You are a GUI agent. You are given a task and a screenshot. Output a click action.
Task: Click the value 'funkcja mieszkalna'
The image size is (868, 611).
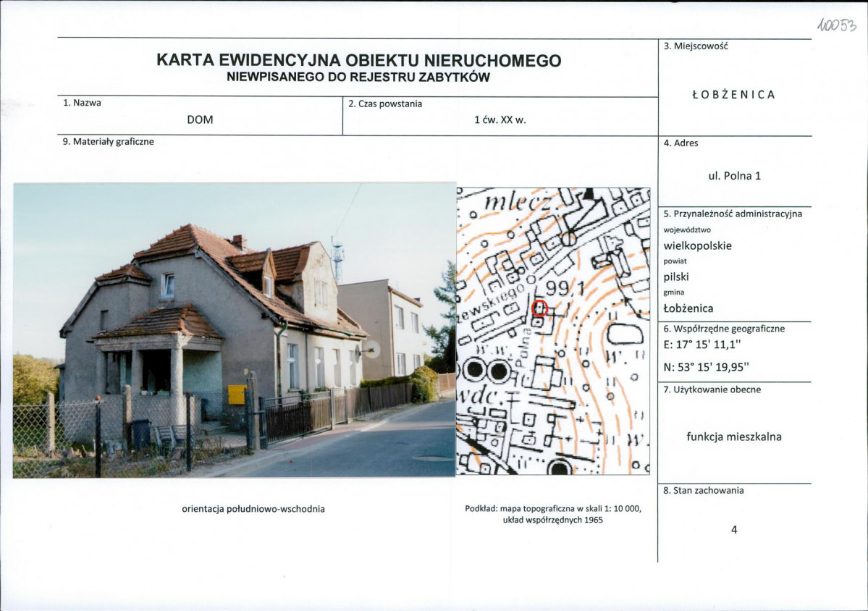(x=734, y=437)
